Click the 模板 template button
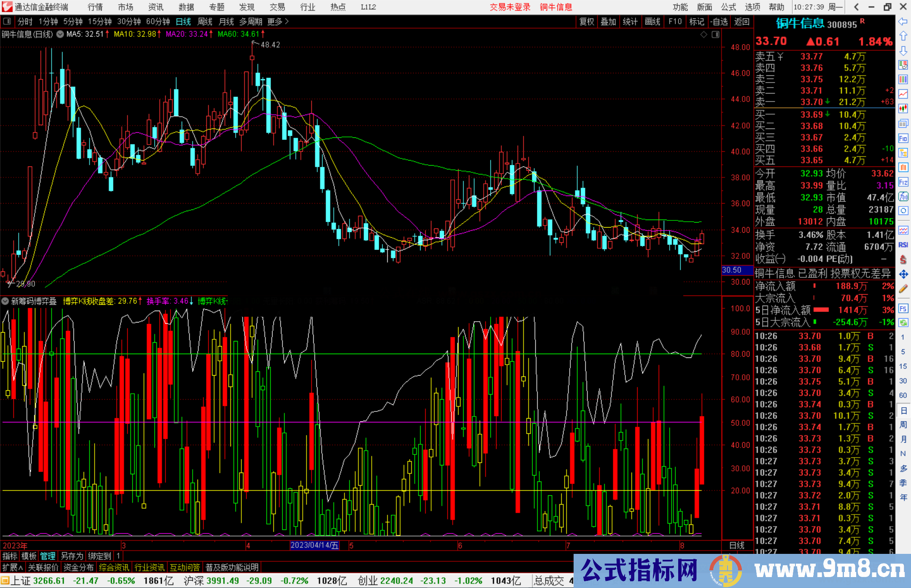The width and height of the screenshot is (911, 588). pos(29,556)
